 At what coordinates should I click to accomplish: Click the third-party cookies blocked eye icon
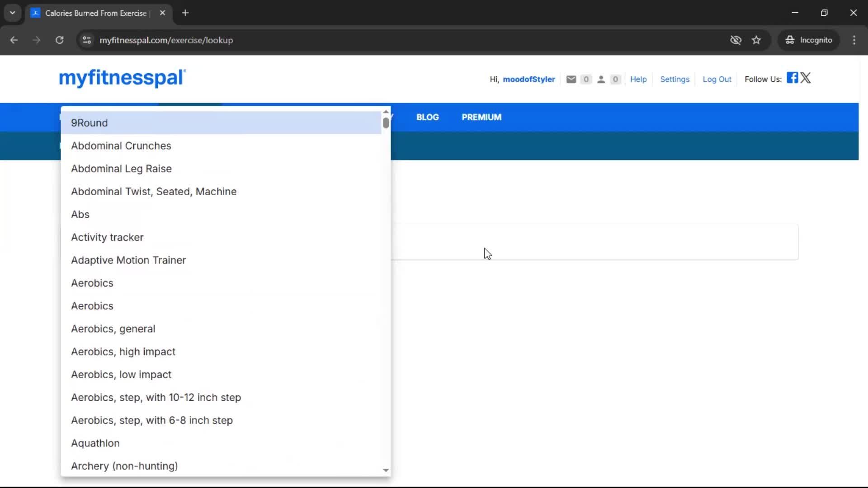pos(736,40)
